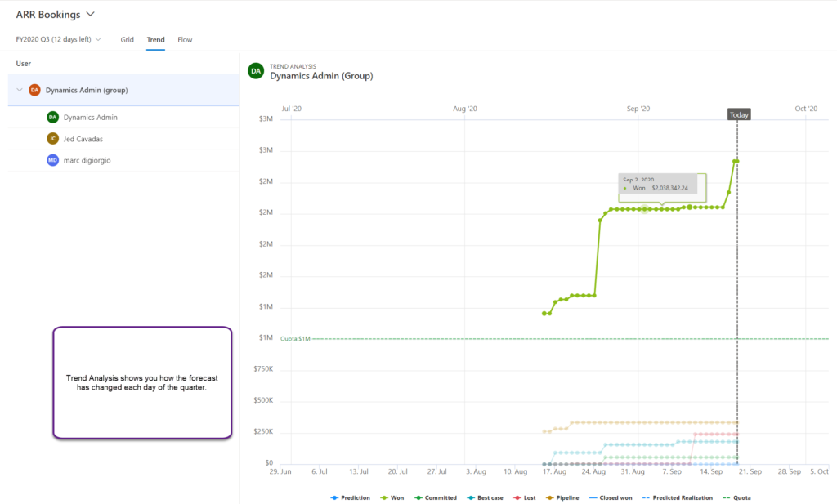Select the Dynamics Admin user row
This screenshot has width=837, height=504.
click(124, 118)
